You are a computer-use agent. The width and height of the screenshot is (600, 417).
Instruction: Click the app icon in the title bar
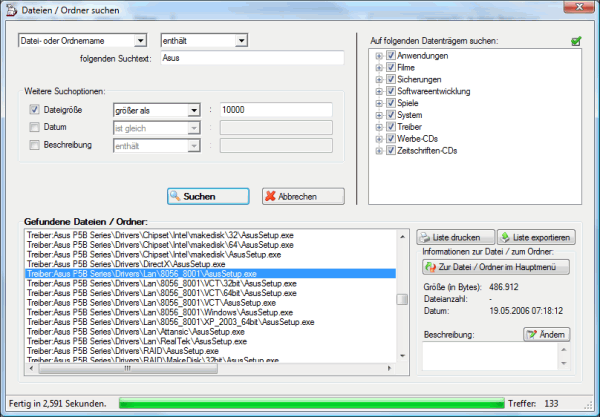coord(11,10)
